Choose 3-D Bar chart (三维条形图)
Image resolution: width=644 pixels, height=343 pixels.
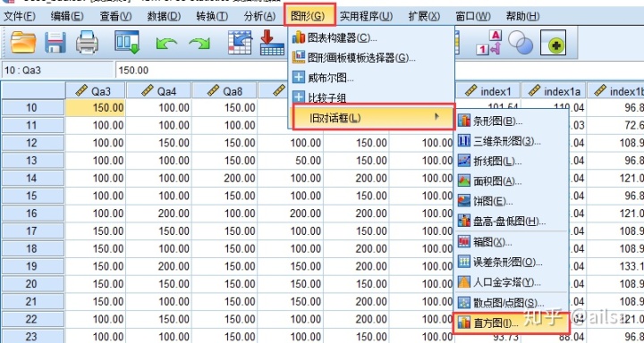click(511, 141)
